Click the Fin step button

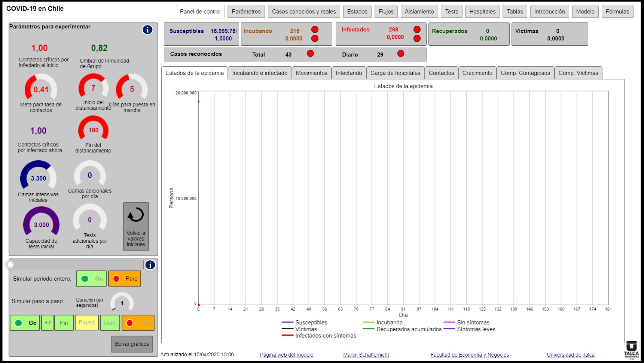point(64,323)
